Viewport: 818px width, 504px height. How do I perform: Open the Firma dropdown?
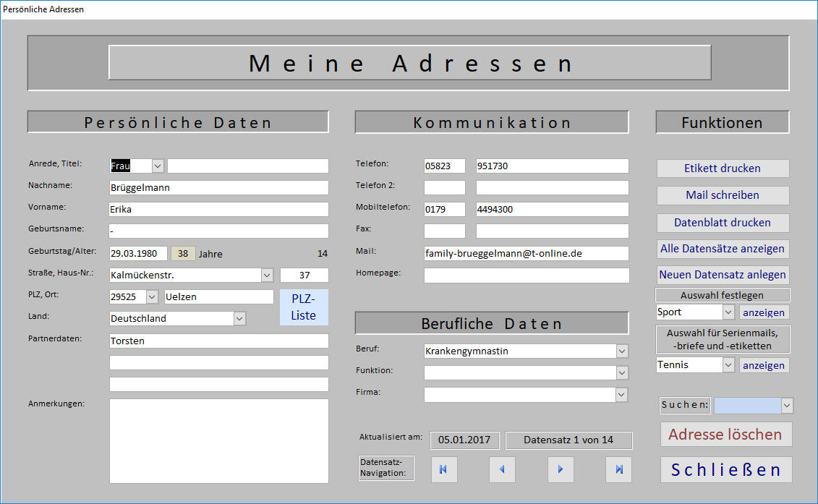[621, 394]
